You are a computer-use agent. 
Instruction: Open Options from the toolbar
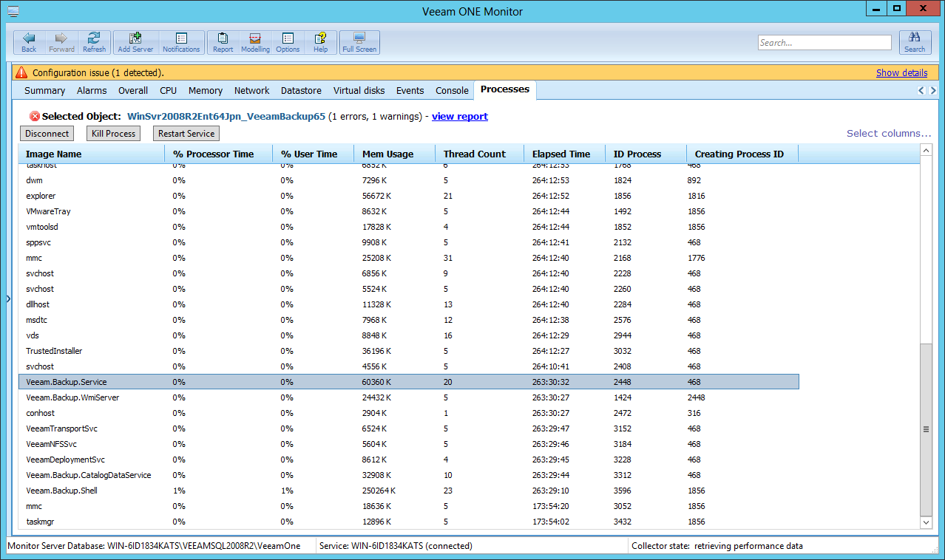[x=288, y=42]
